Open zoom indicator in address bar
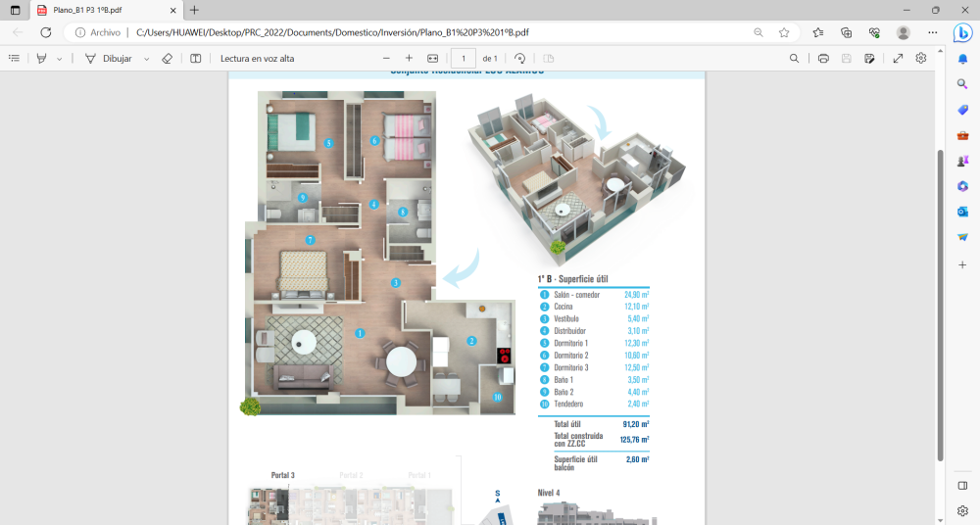Screen dimensions: 980x525 pos(759,32)
